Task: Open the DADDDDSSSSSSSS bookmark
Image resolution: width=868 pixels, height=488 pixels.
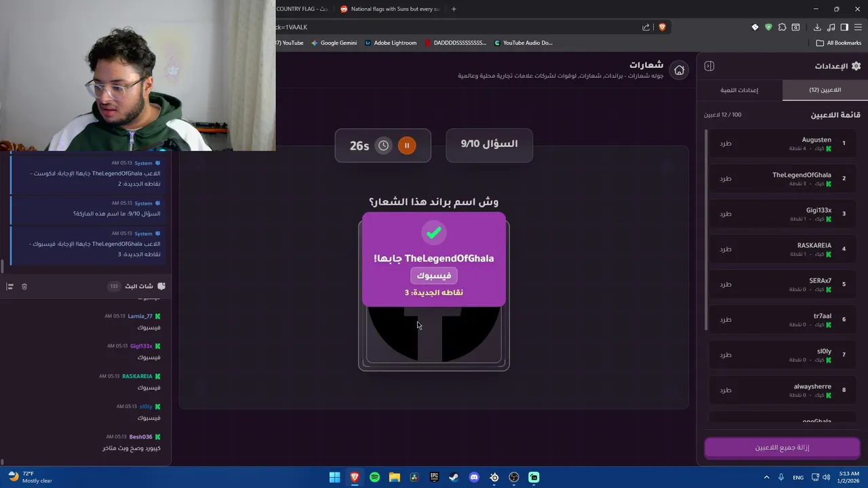Action: click(x=456, y=43)
